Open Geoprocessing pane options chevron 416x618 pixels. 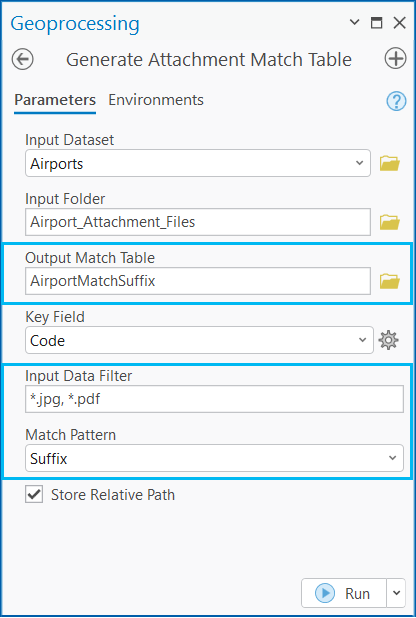coord(354,22)
